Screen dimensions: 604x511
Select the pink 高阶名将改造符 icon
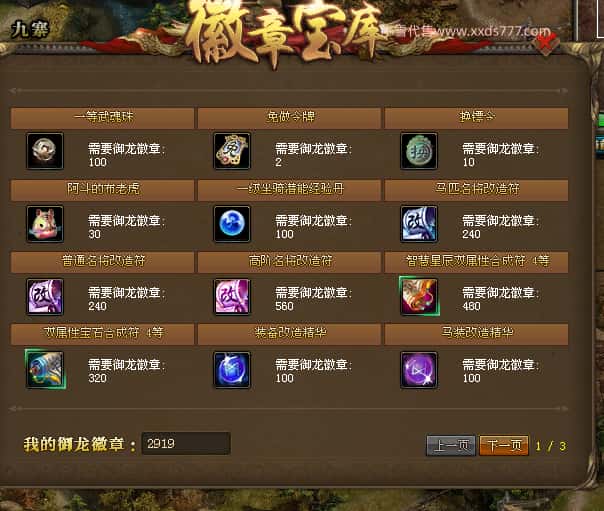point(232,296)
